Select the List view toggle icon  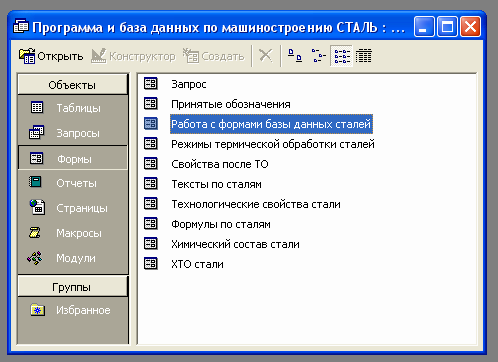click(342, 56)
